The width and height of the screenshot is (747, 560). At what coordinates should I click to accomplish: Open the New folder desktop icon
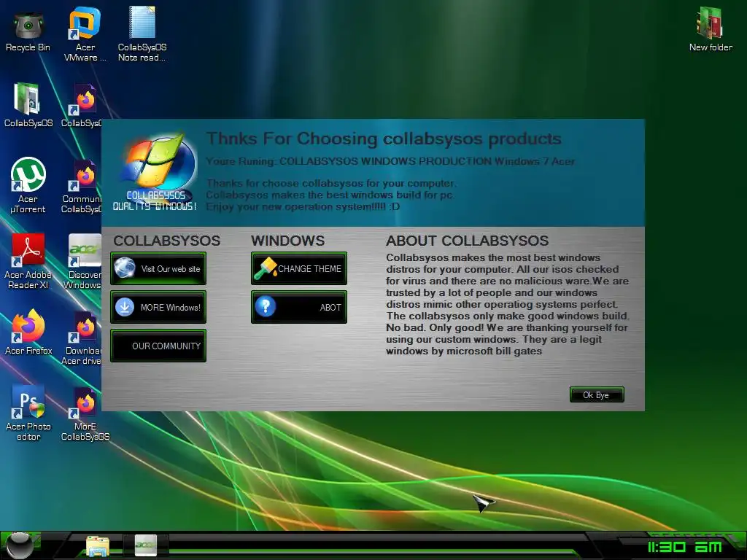point(711,29)
